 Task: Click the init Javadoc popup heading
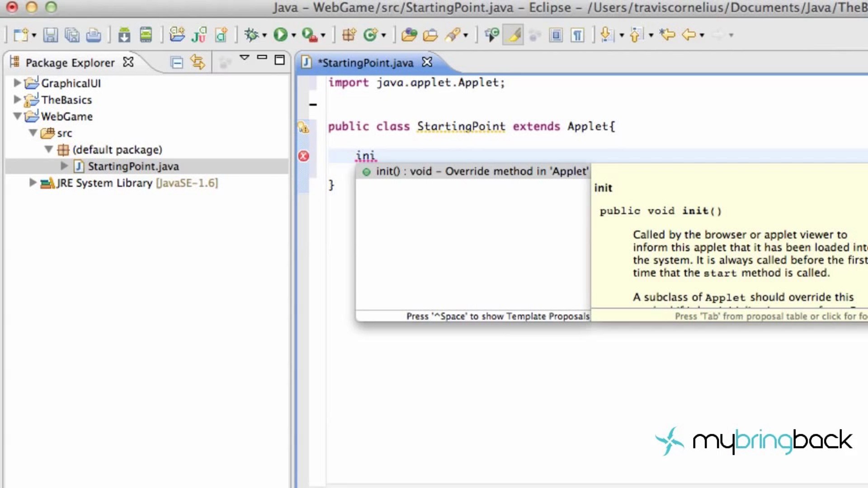click(x=603, y=188)
